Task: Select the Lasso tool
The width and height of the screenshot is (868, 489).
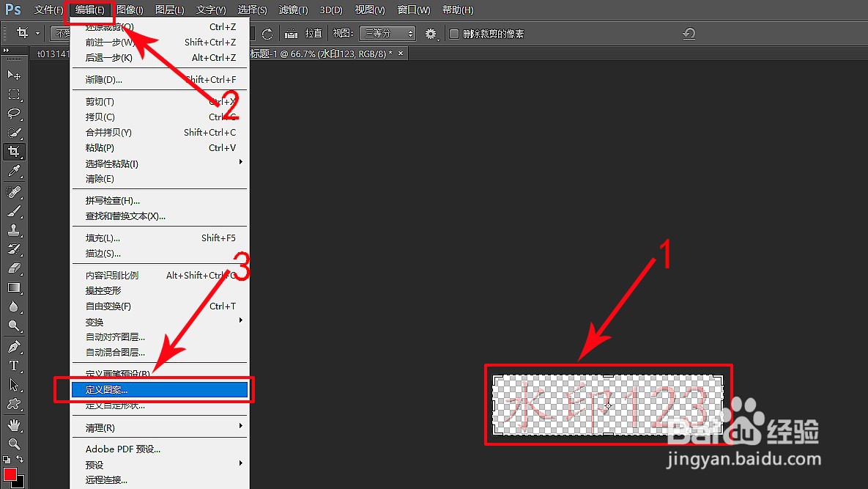Action: (14, 114)
